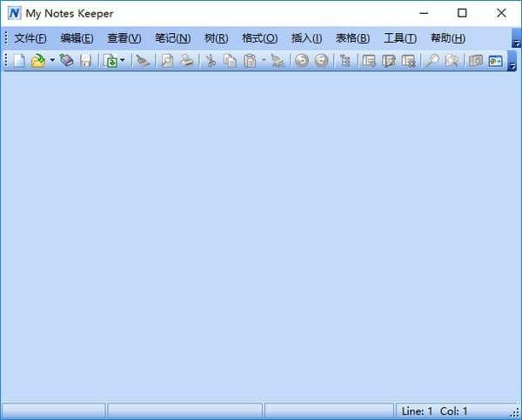Open the 文件(F) menu

30,38
